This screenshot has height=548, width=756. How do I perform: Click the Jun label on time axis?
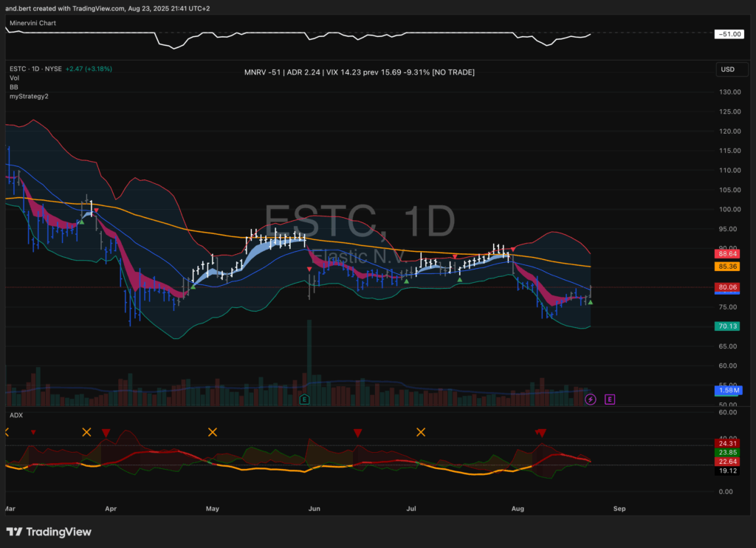coord(314,509)
